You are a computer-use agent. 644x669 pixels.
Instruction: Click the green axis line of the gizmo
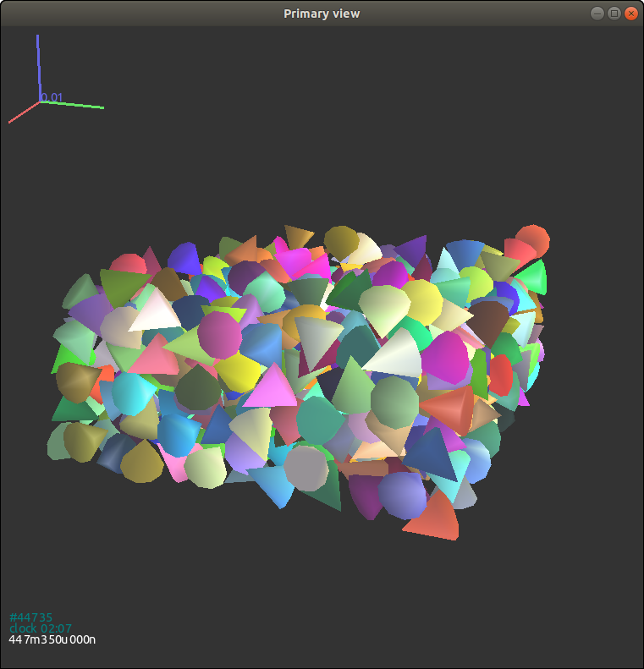point(76,105)
